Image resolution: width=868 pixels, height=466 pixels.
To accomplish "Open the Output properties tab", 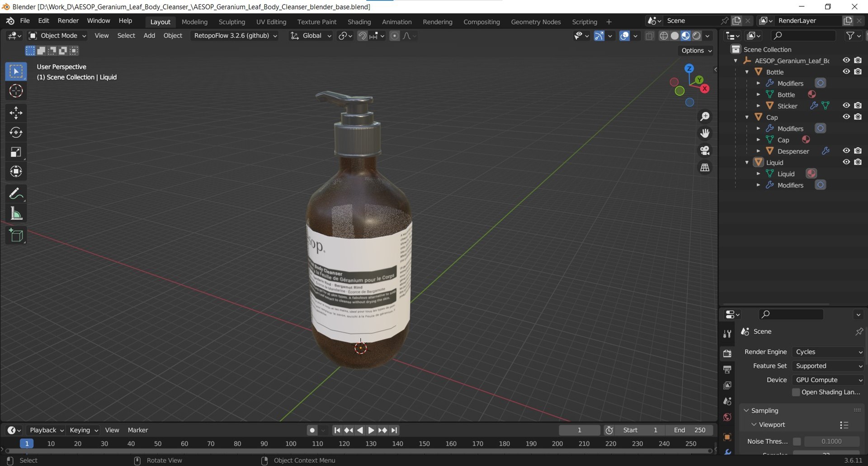I will [x=727, y=370].
